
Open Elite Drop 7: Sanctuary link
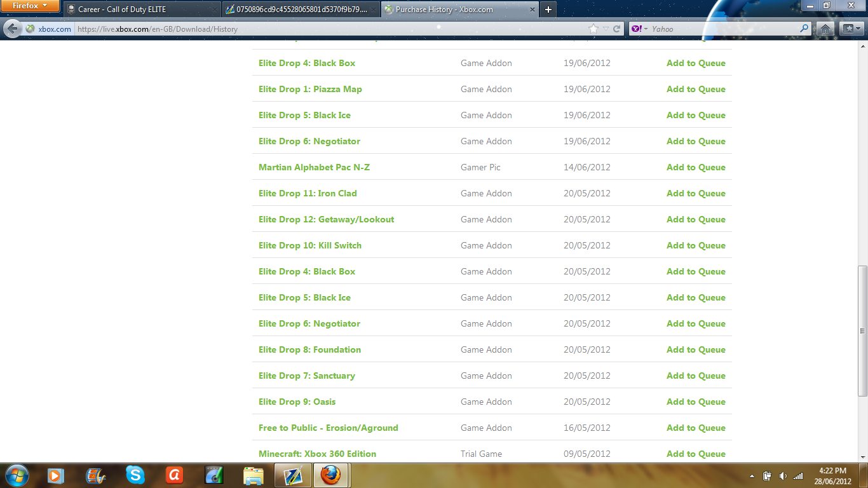(x=307, y=376)
